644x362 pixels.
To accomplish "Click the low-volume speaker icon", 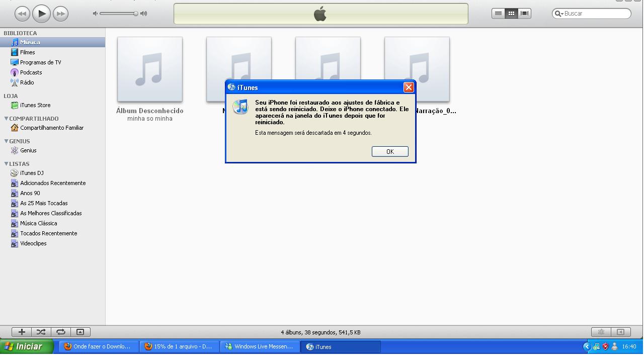I will tap(95, 14).
